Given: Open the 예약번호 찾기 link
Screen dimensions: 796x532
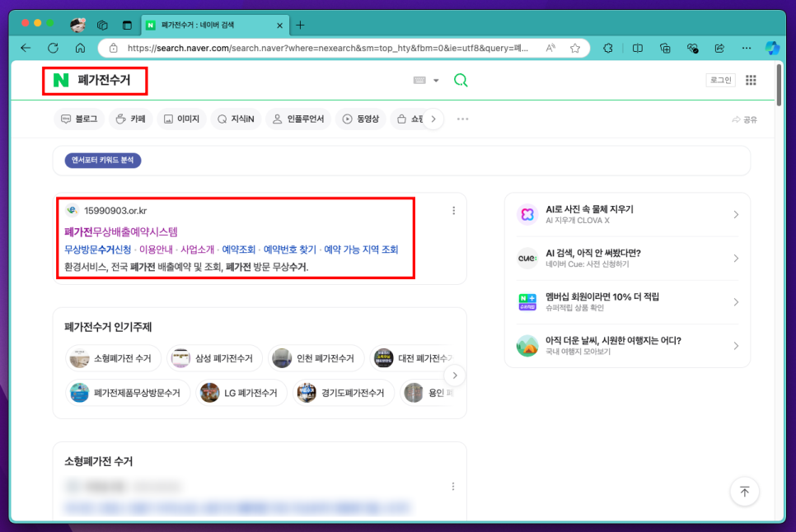Looking at the screenshot, I should pos(289,250).
